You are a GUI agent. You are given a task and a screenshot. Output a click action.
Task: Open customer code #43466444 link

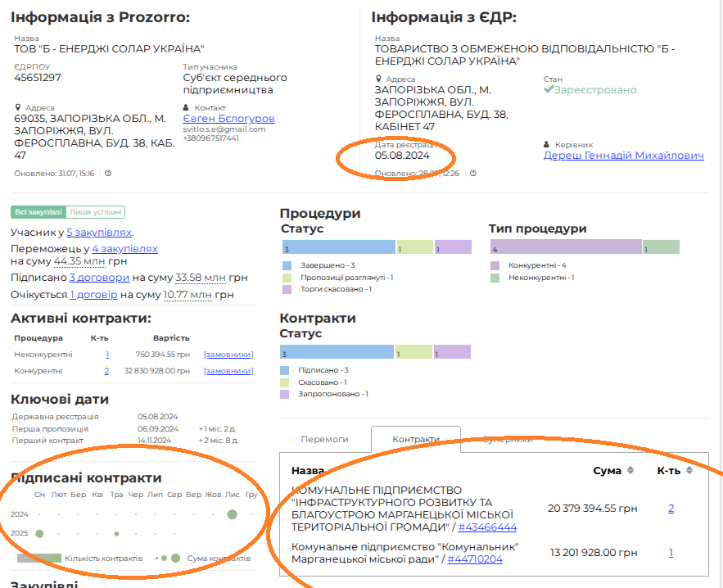(487, 527)
